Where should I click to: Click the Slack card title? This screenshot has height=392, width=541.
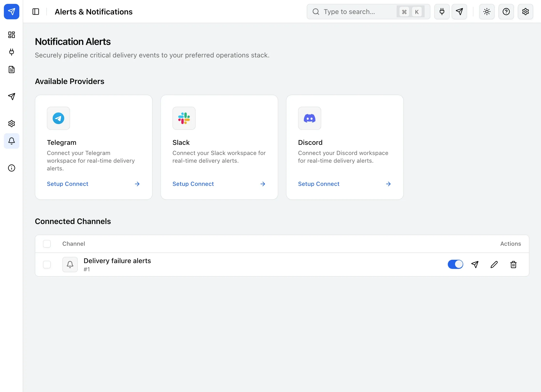181,142
